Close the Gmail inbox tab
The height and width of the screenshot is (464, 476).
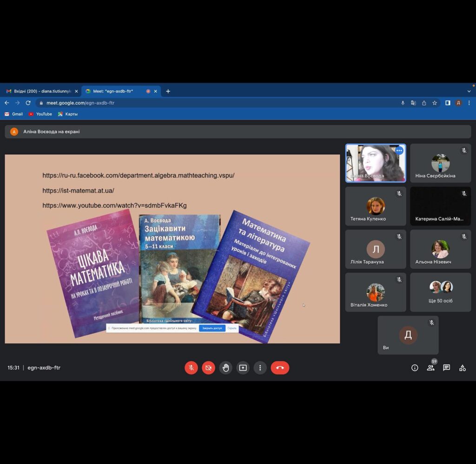76,91
